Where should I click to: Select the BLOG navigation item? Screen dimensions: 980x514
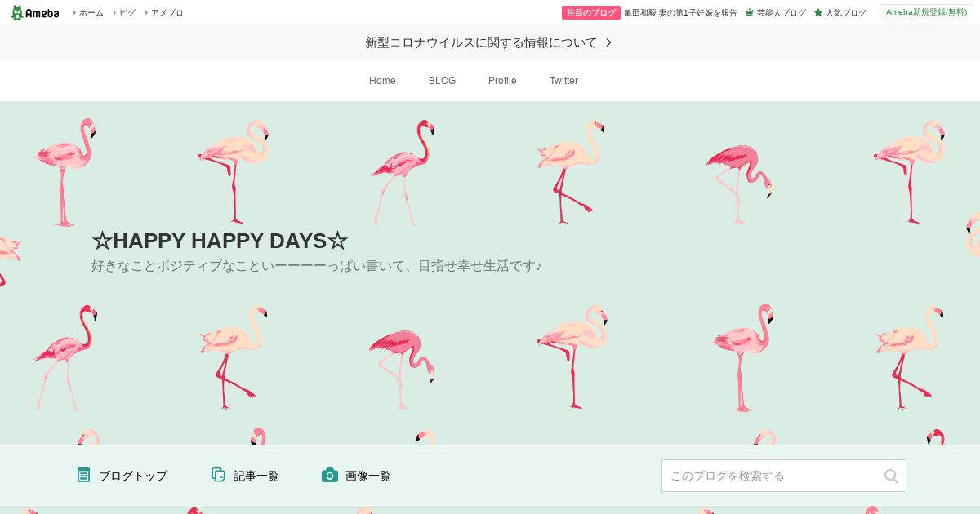(x=442, y=81)
